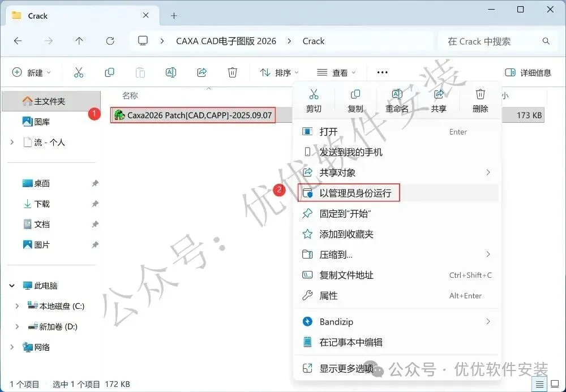The image size is (566, 392).
Task: Collapse the 此电脑 tree node
Action: tap(12, 286)
